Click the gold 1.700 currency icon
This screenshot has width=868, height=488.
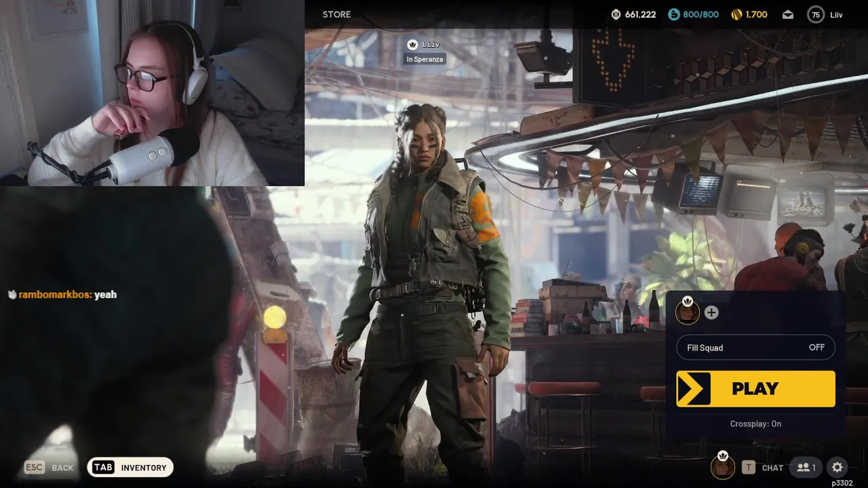[736, 14]
